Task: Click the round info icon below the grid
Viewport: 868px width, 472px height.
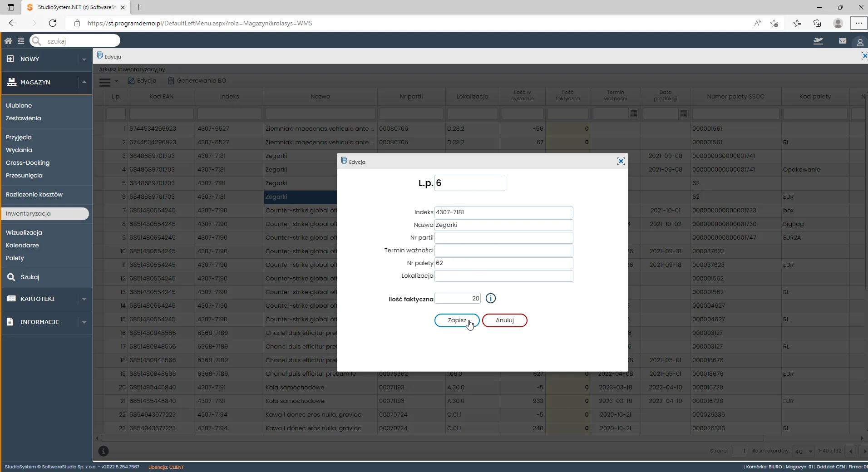Action: 104,451
